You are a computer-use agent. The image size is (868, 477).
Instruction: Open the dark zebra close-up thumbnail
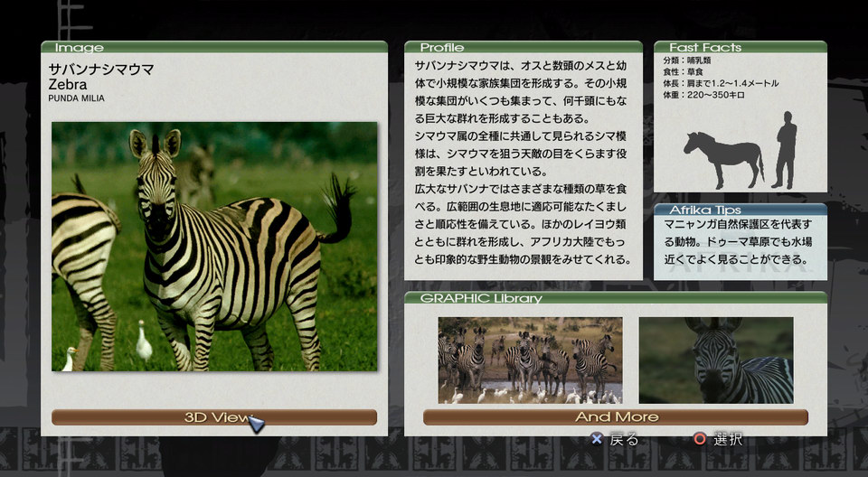pyautogui.click(x=715, y=360)
